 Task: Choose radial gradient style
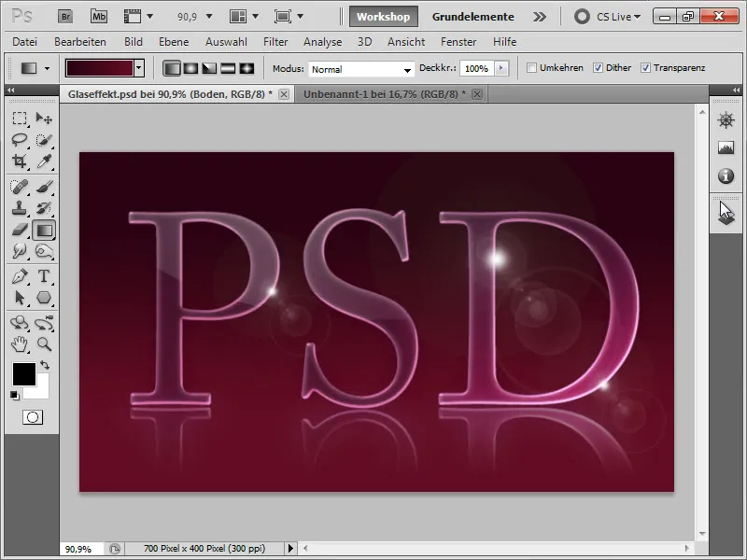190,68
